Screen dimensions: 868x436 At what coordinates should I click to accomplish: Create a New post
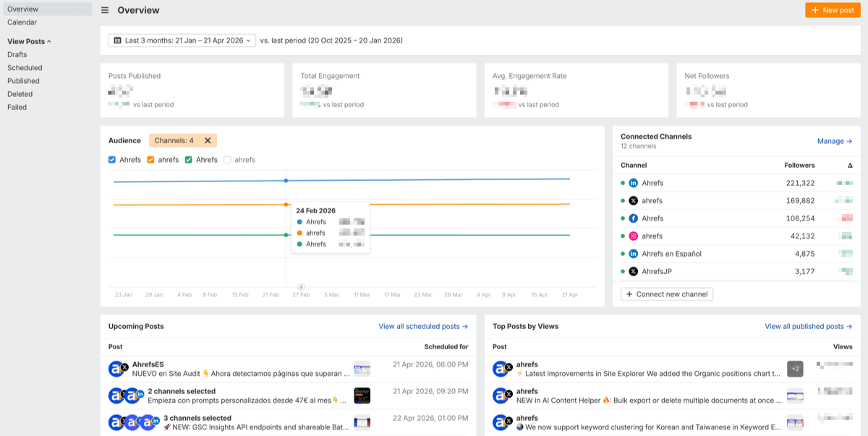click(833, 10)
